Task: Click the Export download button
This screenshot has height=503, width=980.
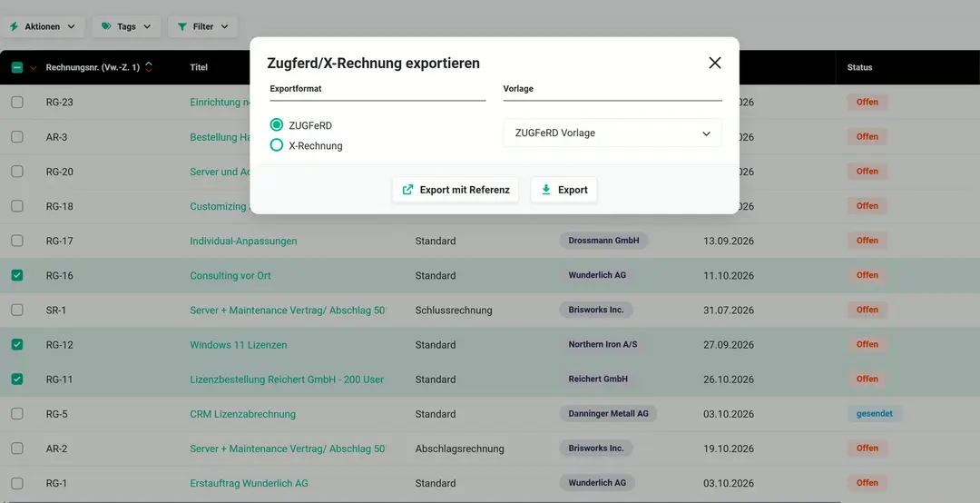Action: point(563,190)
